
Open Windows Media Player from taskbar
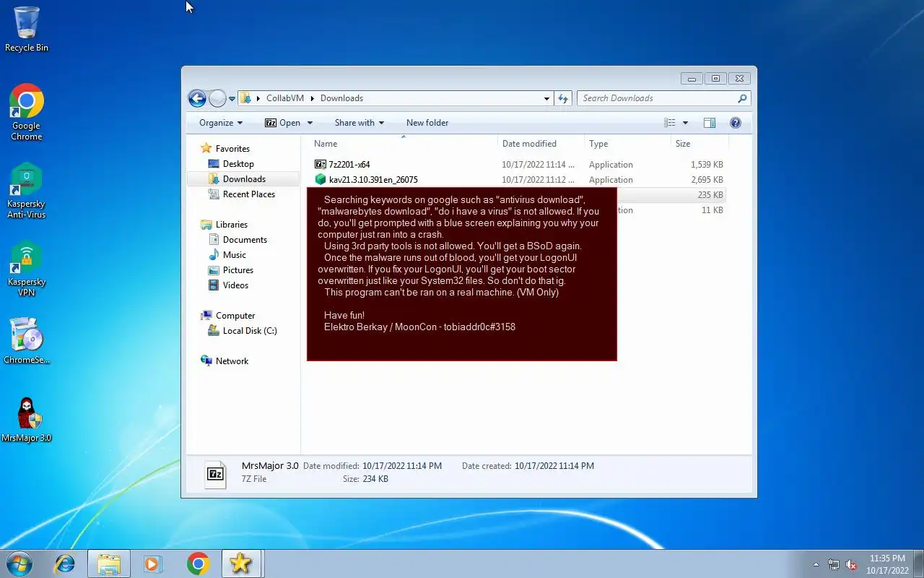[153, 564]
